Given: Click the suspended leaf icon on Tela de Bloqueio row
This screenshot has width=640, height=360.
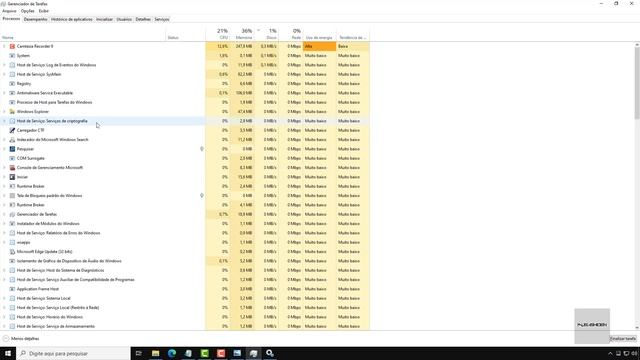Looking at the screenshot, I should [x=202, y=196].
